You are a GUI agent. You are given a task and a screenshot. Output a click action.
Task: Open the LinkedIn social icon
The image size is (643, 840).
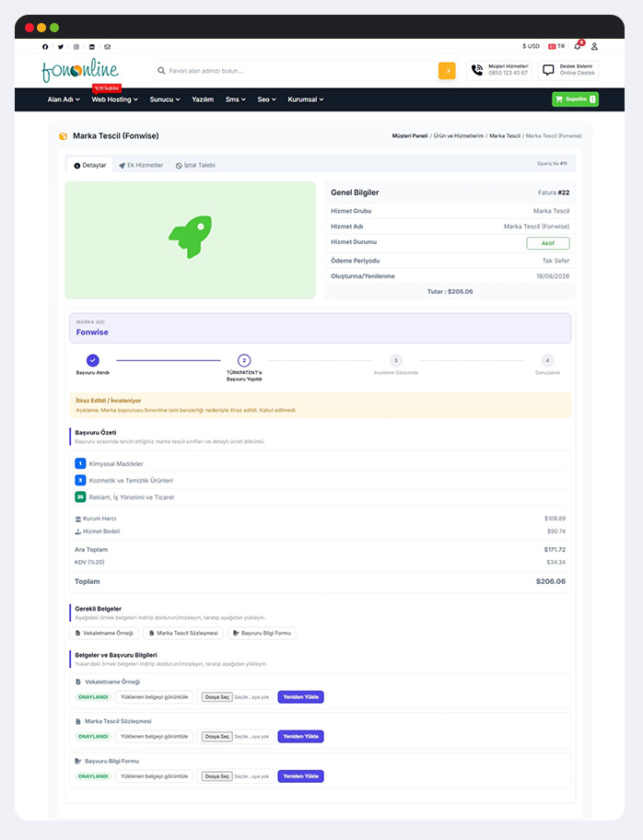pos(91,47)
